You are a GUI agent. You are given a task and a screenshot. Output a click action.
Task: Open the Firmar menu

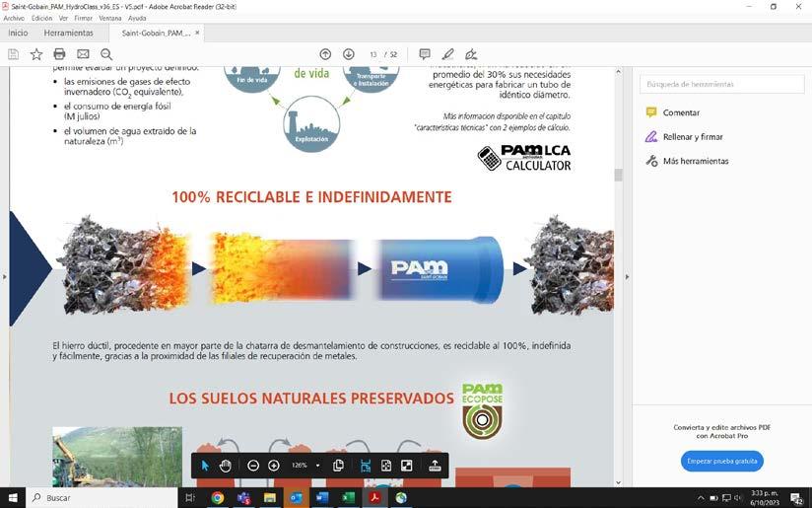[83, 18]
